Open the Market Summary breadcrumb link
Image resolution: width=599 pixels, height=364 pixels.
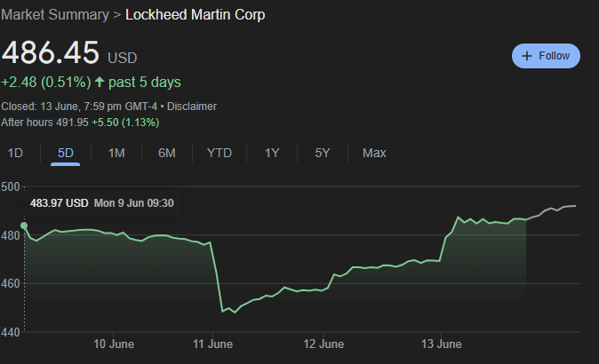55,15
